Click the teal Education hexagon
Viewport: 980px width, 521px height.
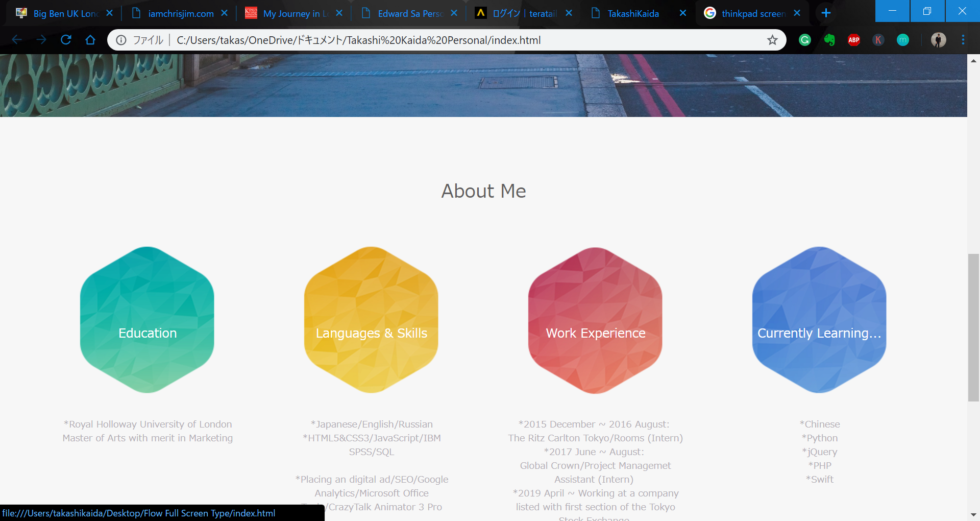147,320
